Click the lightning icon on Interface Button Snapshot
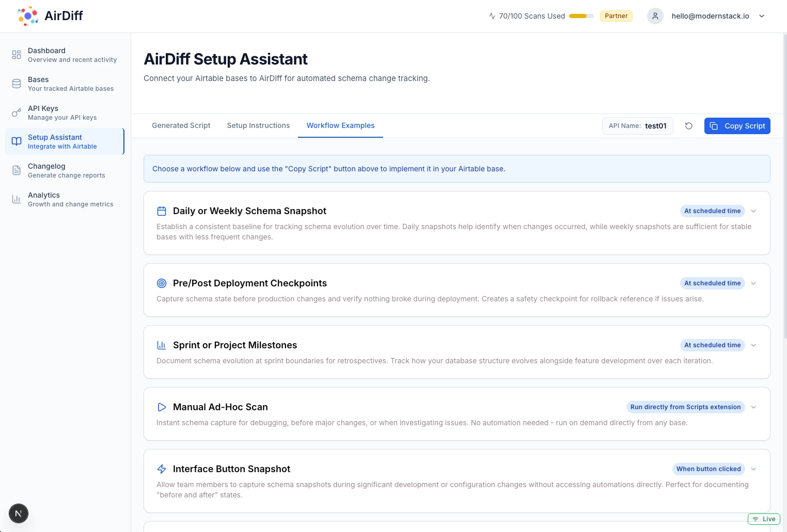 pyautogui.click(x=162, y=469)
